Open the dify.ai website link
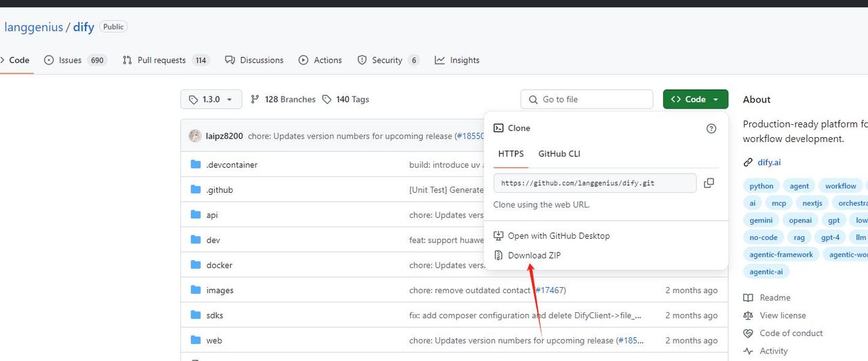The height and width of the screenshot is (361, 868). point(769,163)
